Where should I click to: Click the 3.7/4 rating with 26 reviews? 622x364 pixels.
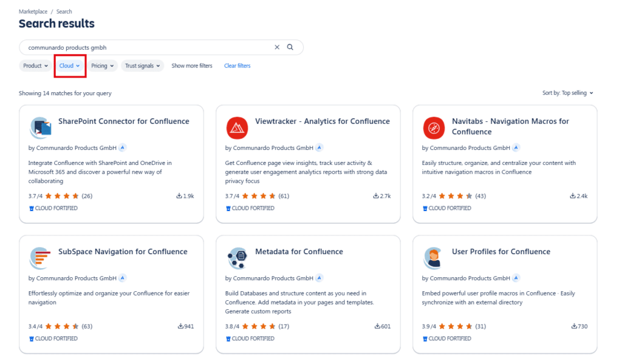[x=60, y=196]
